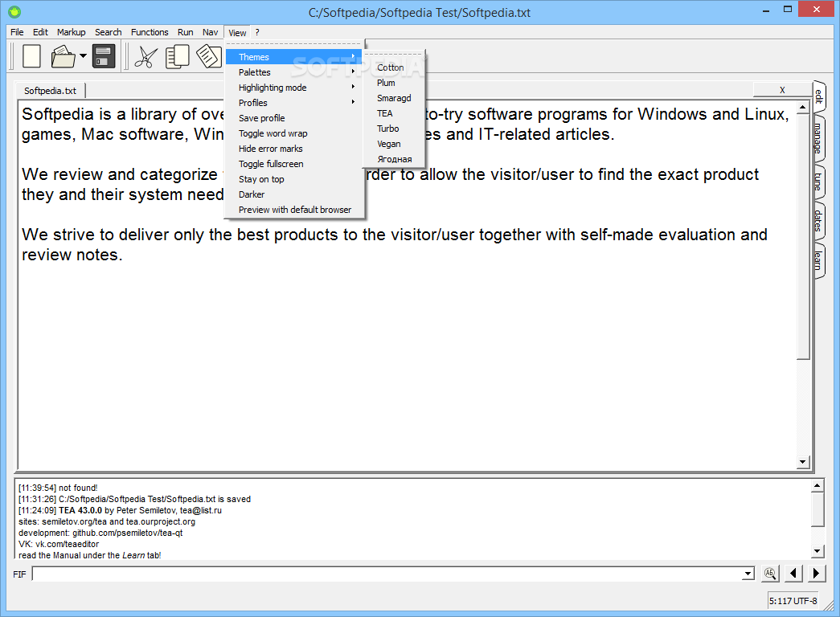Choose Save profile from View menu
Image resolution: width=840 pixels, height=617 pixels.
click(293, 118)
